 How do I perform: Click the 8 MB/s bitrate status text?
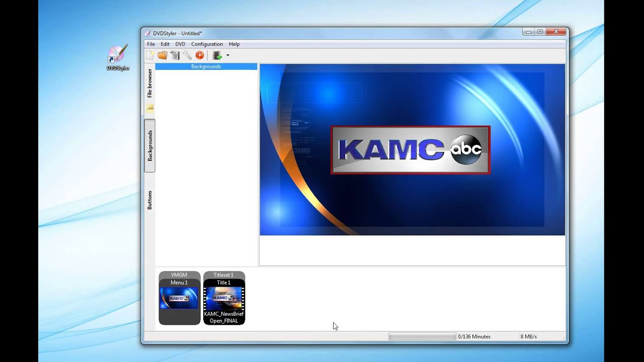pyautogui.click(x=528, y=336)
